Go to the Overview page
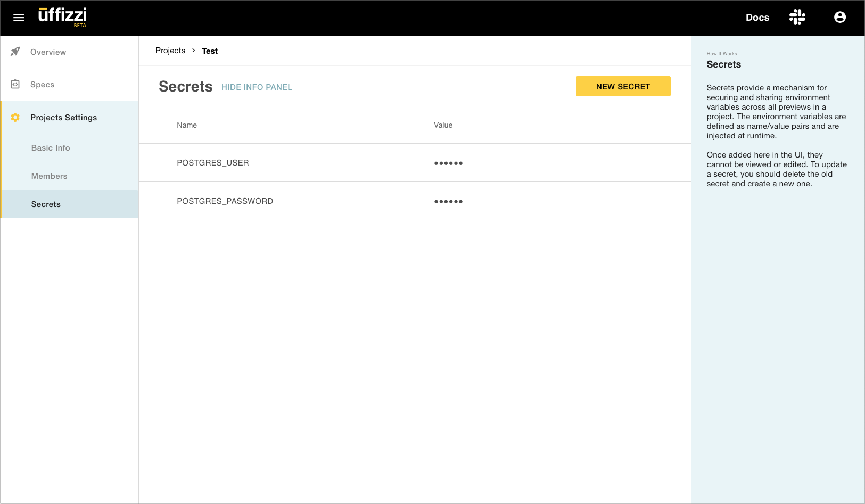 [48, 52]
